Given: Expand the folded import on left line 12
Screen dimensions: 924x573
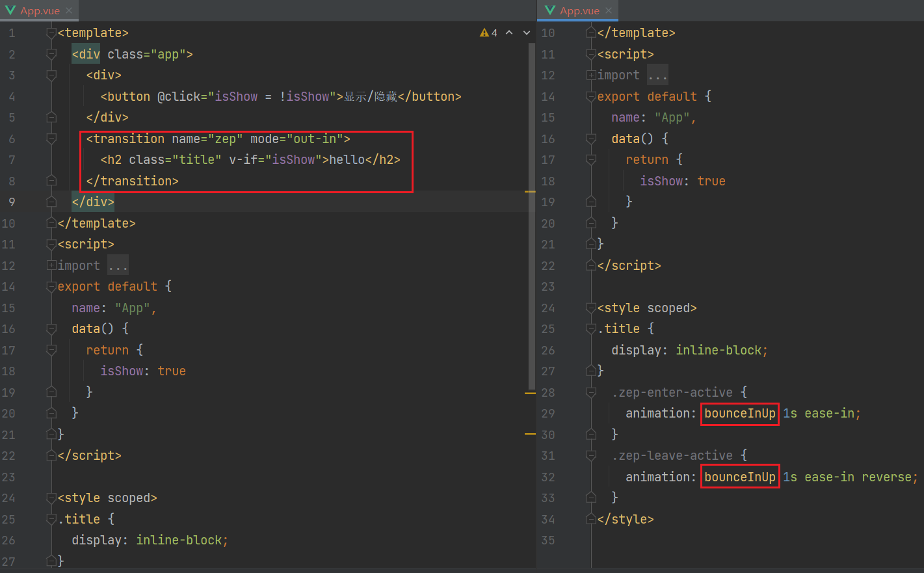Looking at the screenshot, I should click(x=51, y=265).
